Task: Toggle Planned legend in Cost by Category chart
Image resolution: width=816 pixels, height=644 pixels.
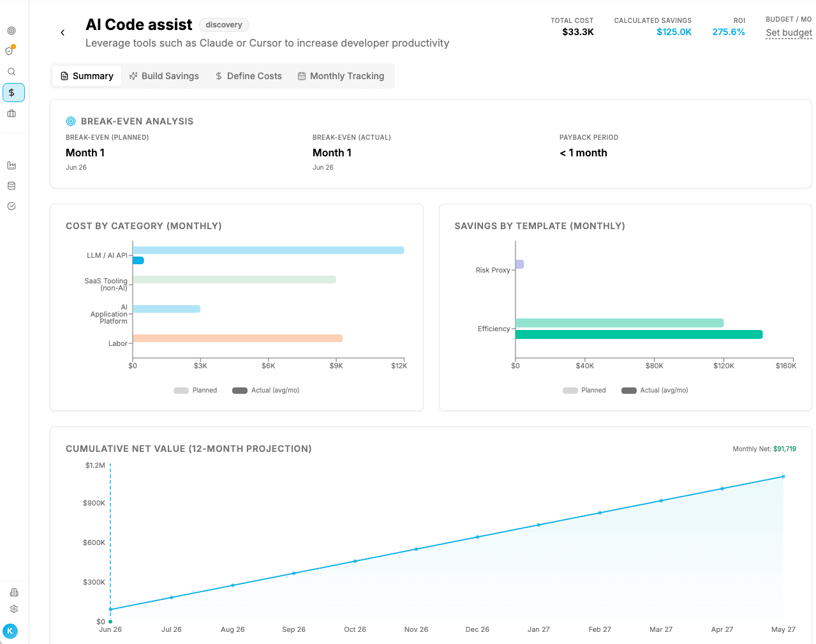Action: (x=195, y=391)
